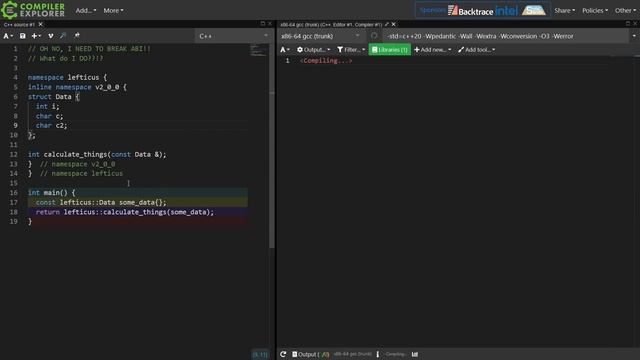Open the Output window button
The width and height of the screenshot is (640, 360).
[311, 354]
